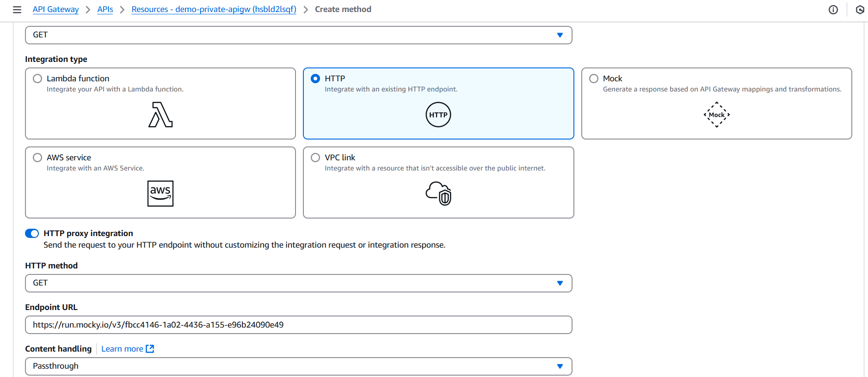Open the HTTP method dropdown
868x377 pixels.
click(x=299, y=283)
